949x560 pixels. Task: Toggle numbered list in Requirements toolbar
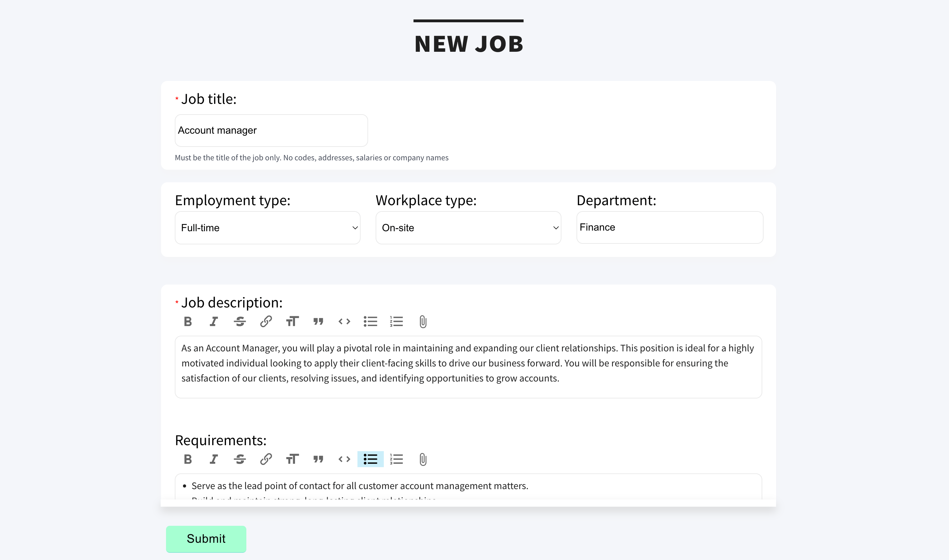coord(396,459)
